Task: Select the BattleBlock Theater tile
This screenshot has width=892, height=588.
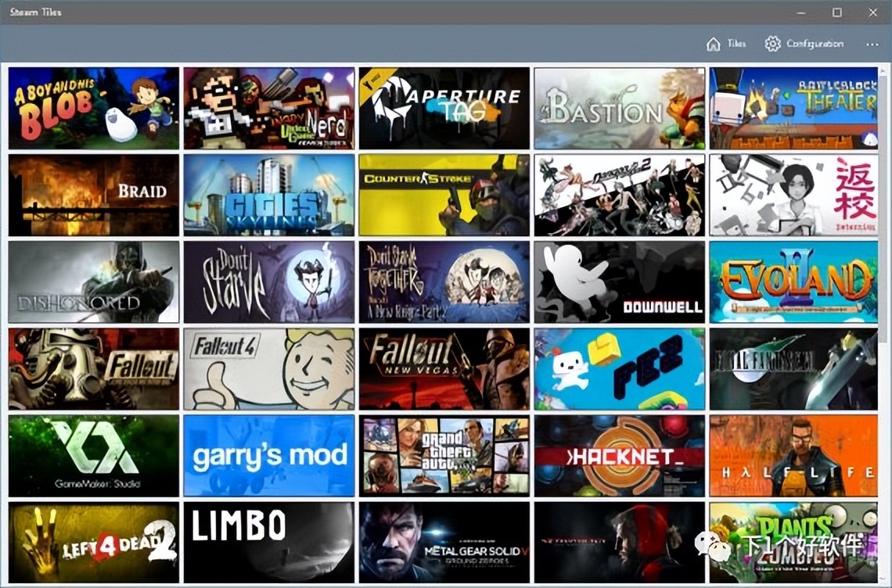Action: pos(793,108)
